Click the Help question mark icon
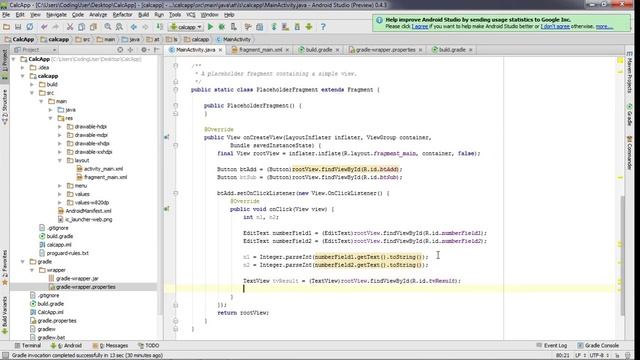Screen dimensions: 640x360 [323, 27]
